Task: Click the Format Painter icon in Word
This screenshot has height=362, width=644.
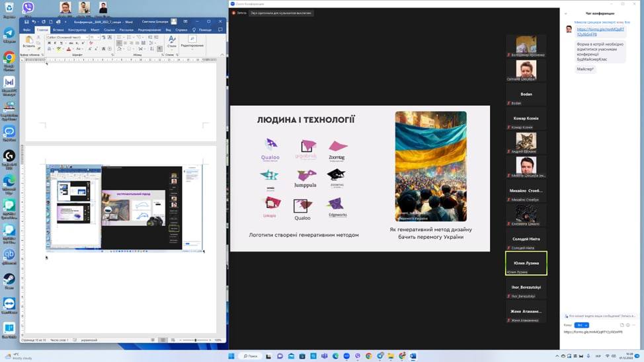Action: tap(39, 48)
